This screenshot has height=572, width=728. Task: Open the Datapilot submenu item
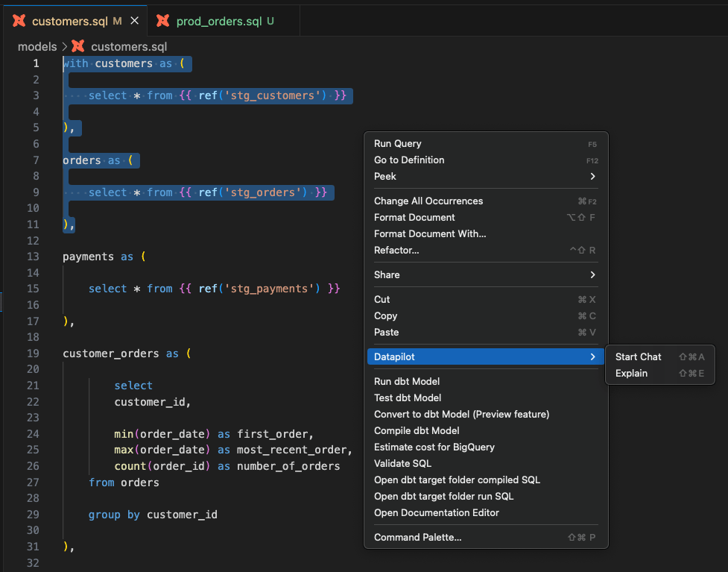486,357
